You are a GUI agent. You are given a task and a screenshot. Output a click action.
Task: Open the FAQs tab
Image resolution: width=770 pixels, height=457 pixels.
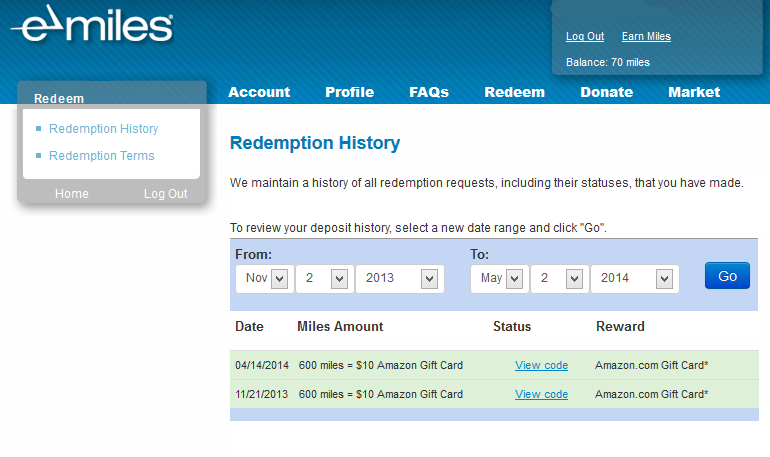pos(429,92)
